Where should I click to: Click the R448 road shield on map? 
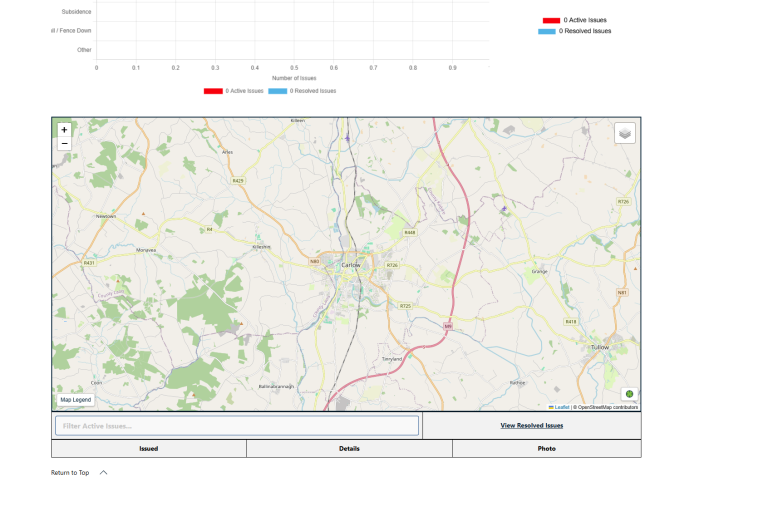pyautogui.click(x=410, y=233)
